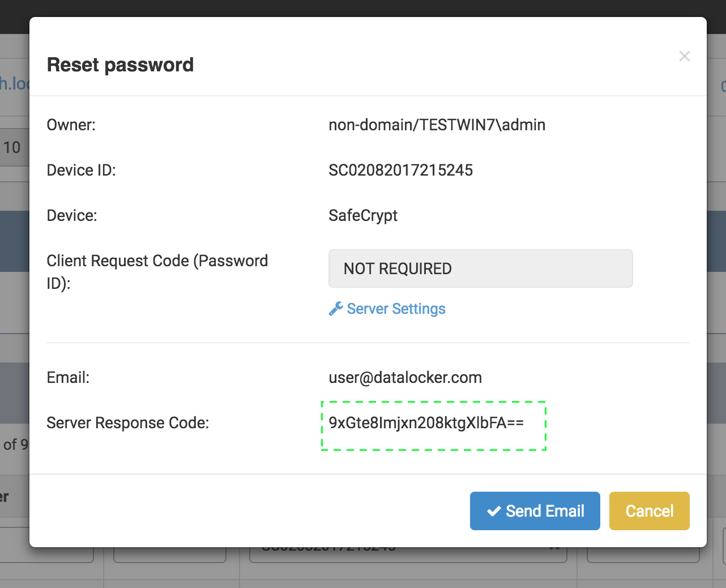Click the user@datalocker.com email address
This screenshot has width=726, height=588.
click(x=405, y=378)
